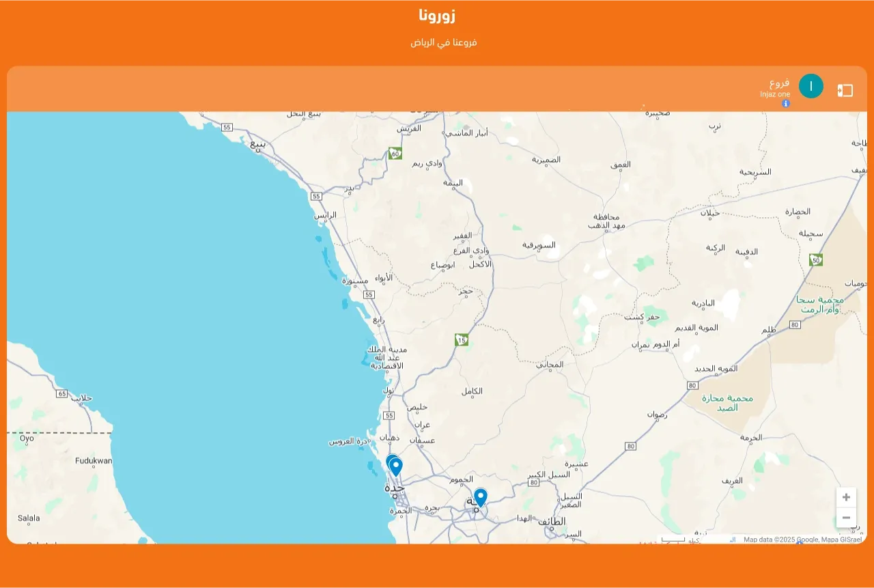Open the Google map data attribution
This screenshot has height=588, width=874.
(802, 540)
